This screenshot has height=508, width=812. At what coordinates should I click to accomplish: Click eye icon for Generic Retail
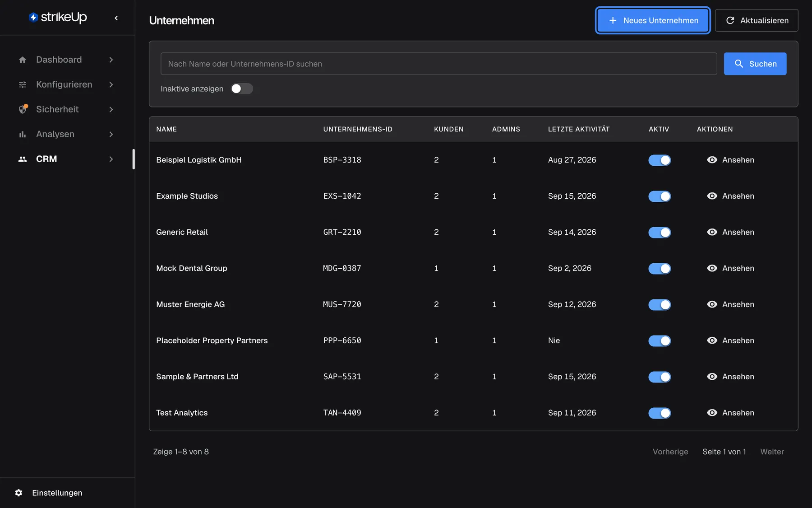tap(712, 232)
